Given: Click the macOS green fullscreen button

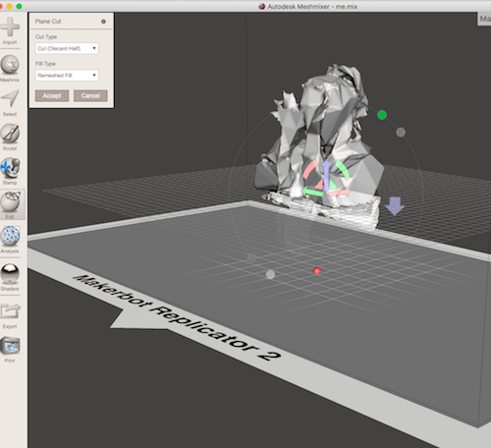Looking at the screenshot, I should click(19, 6).
